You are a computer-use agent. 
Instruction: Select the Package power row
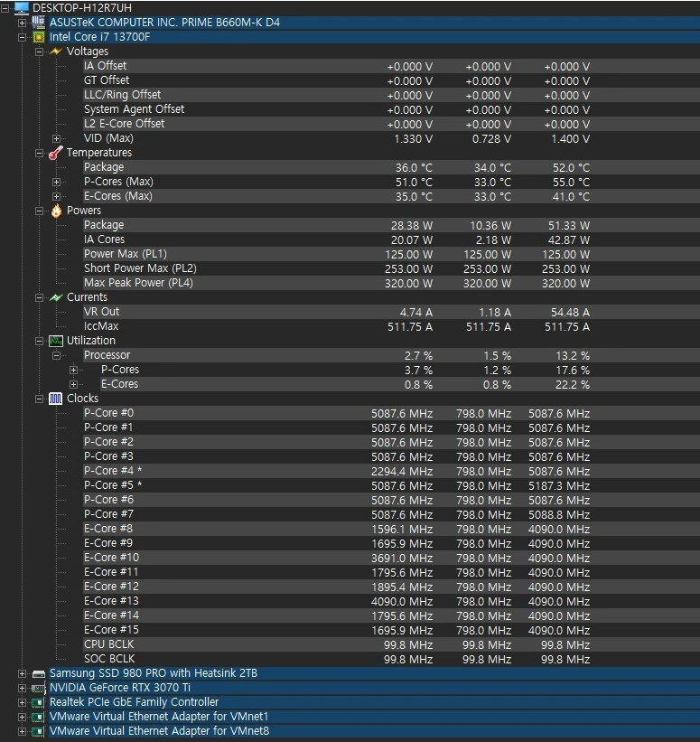click(391, 225)
